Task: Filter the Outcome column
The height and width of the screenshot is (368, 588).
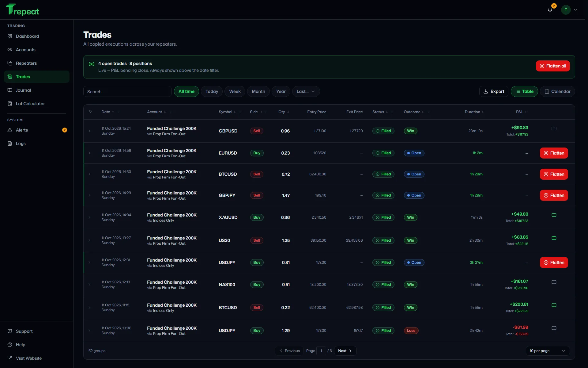Action: 429,112
